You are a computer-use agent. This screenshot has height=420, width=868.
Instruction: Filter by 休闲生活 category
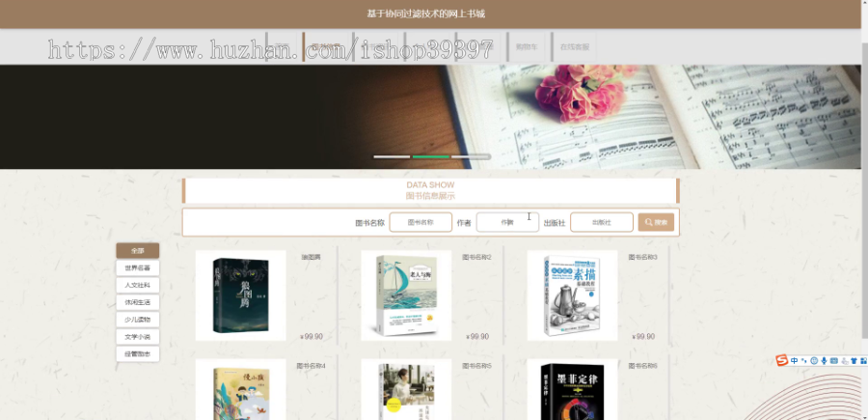137,302
